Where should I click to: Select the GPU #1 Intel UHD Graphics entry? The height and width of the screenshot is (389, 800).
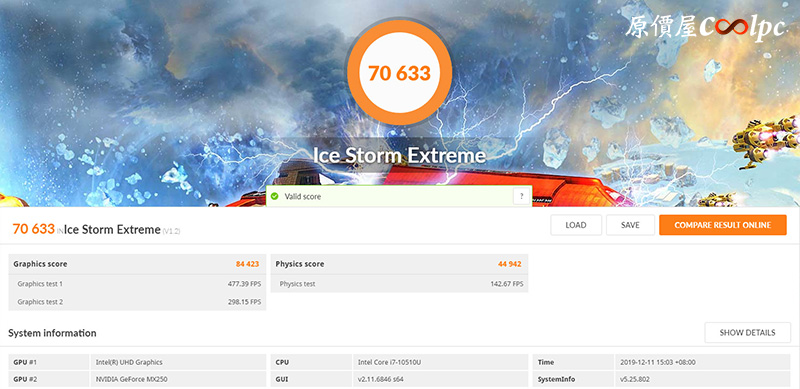[x=137, y=362]
